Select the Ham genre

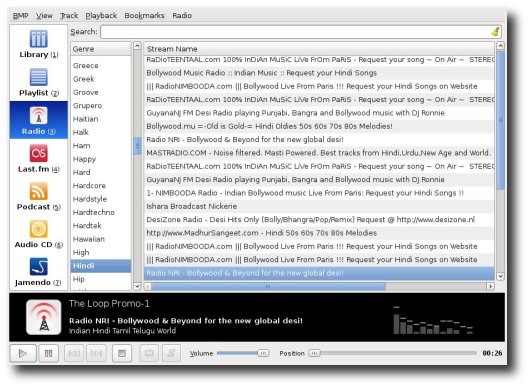[x=101, y=146]
